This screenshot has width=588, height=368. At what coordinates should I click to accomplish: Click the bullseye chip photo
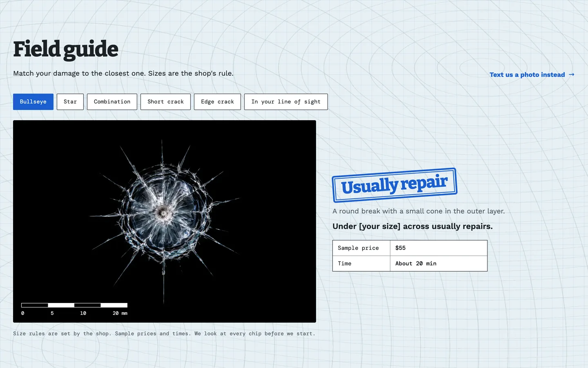pos(165,221)
